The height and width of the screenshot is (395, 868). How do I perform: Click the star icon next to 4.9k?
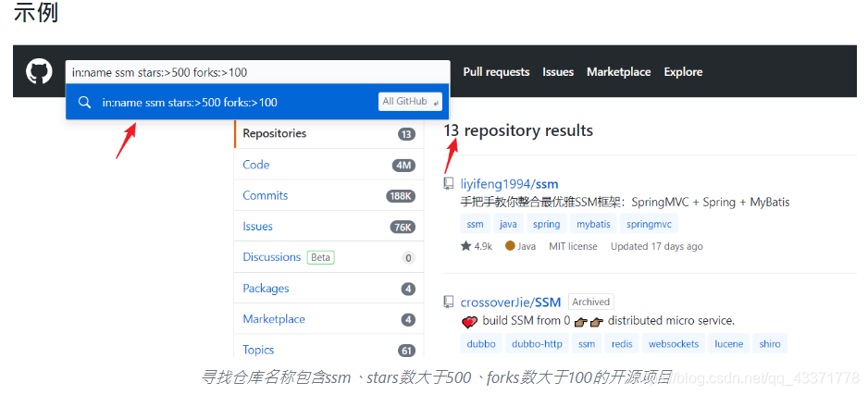pyautogui.click(x=465, y=246)
